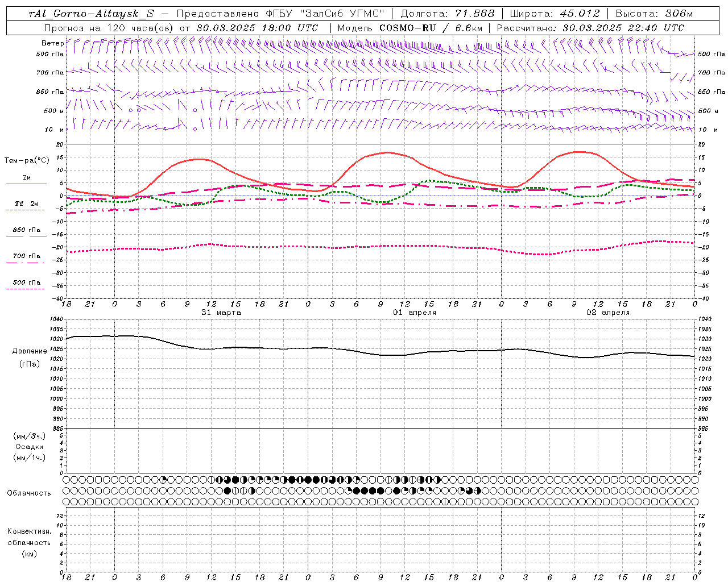Screen dimensions: 728x582
Task: Click the 2м temperature legend label
Action: click(27, 177)
